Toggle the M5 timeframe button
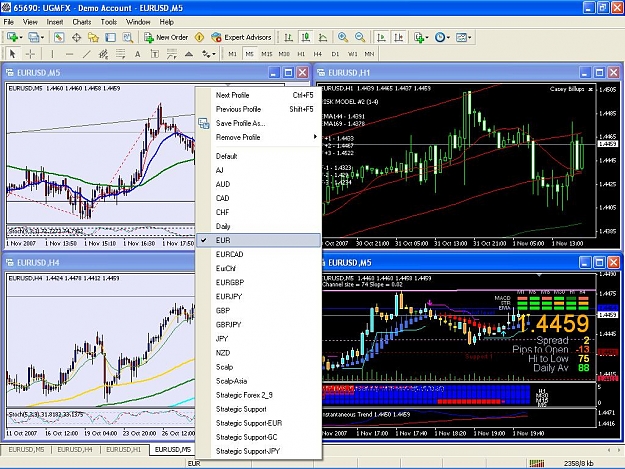This screenshot has width=625, height=469. tap(250, 54)
